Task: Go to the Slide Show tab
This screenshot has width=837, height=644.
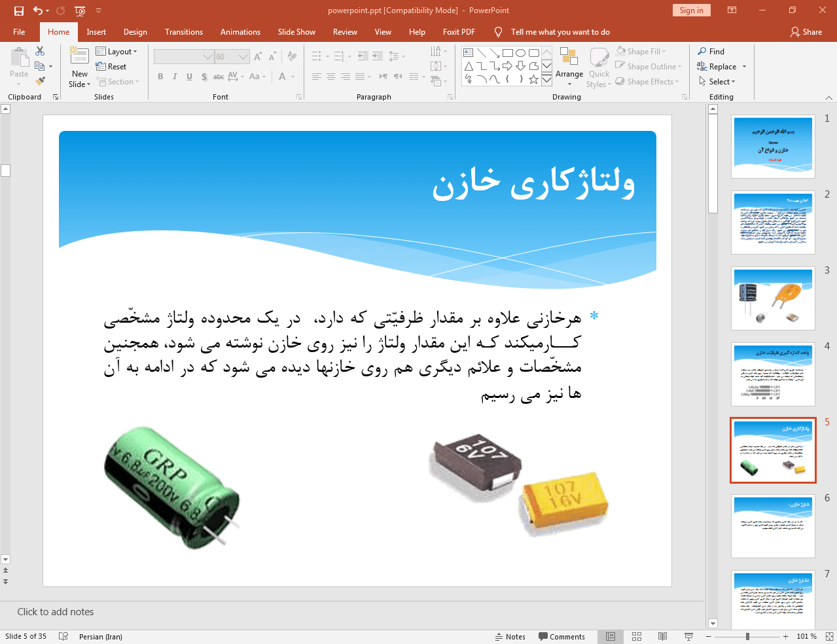Action: tap(296, 31)
